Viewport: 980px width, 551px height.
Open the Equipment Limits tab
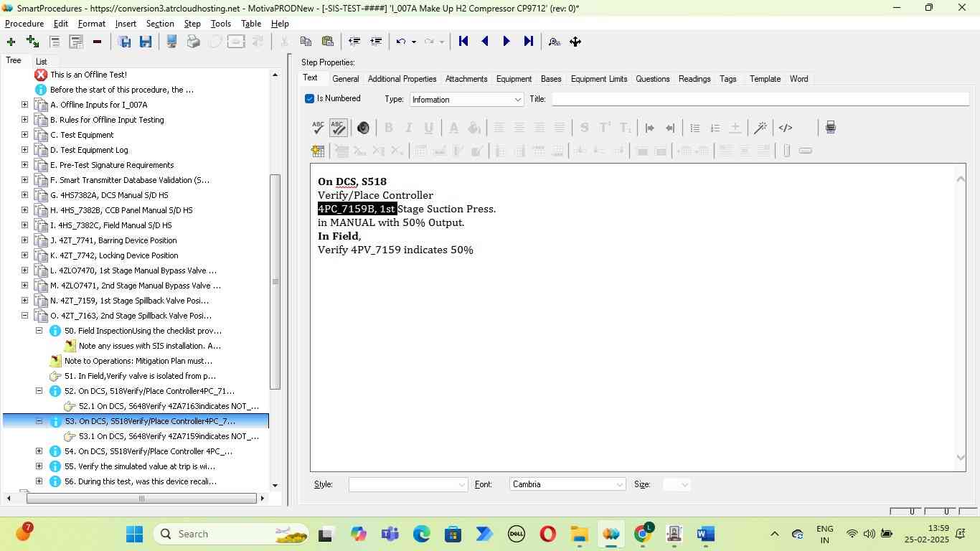point(599,79)
